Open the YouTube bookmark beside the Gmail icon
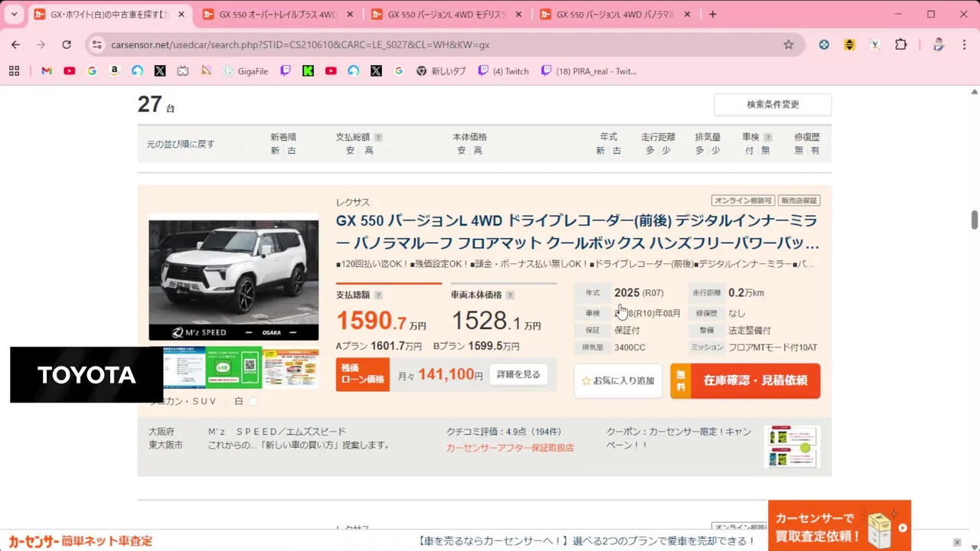 pos(70,71)
